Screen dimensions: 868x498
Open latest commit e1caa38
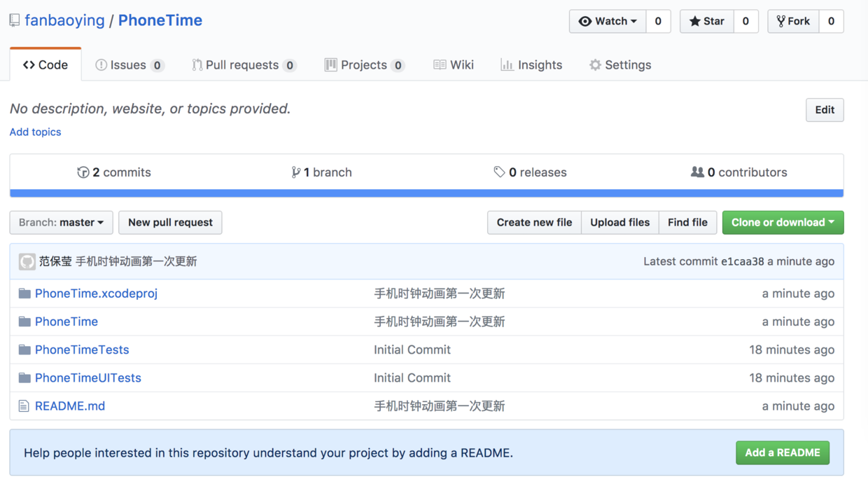pyautogui.click(x=743, y=262)
